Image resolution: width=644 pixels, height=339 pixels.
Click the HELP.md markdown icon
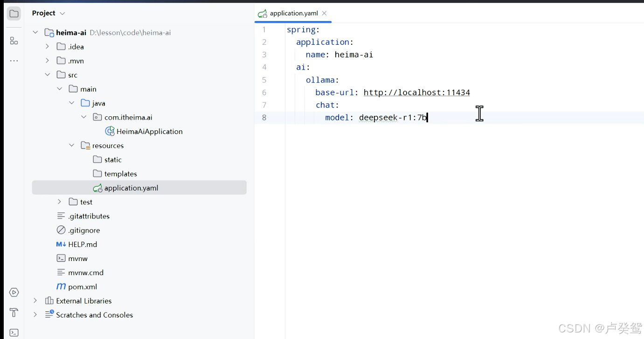[61, 244]
